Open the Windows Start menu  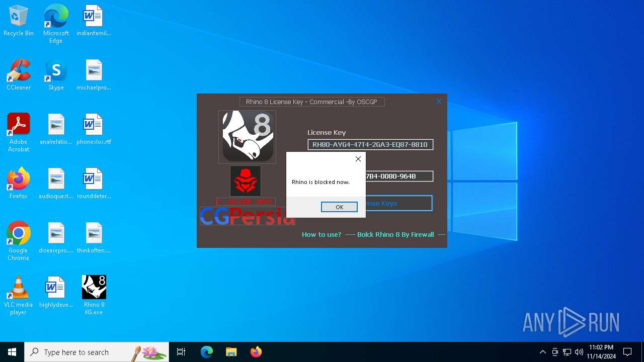coord(12,352)
